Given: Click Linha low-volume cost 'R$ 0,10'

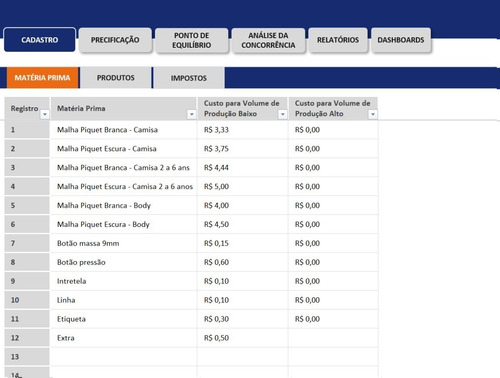Looking at the screenshot, I should tap(243, 300).
